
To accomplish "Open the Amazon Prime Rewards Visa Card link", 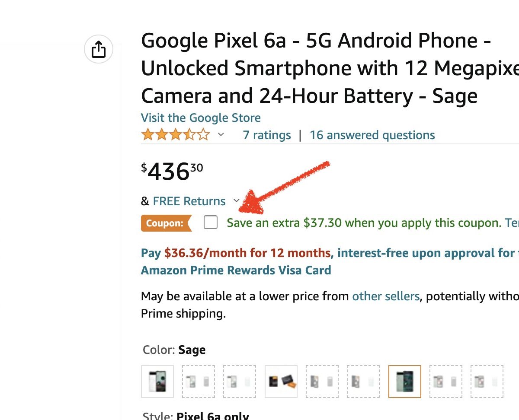I will click(236, 270).
